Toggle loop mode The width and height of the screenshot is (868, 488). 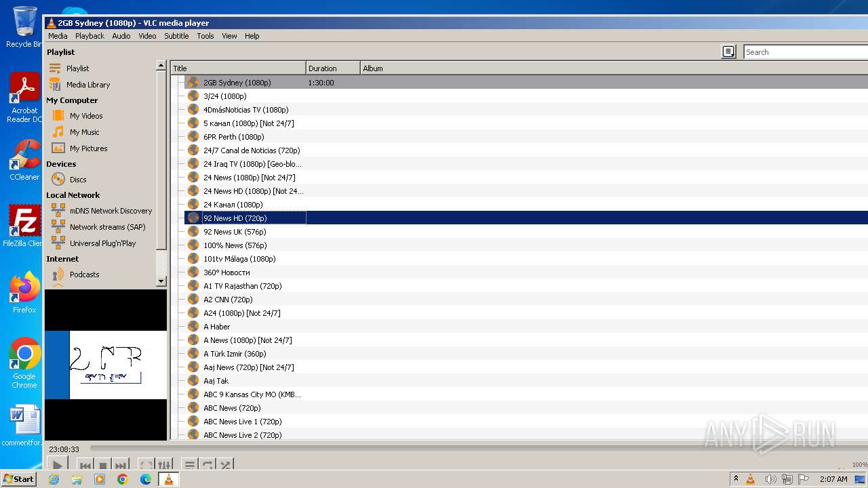pos(208,465)
